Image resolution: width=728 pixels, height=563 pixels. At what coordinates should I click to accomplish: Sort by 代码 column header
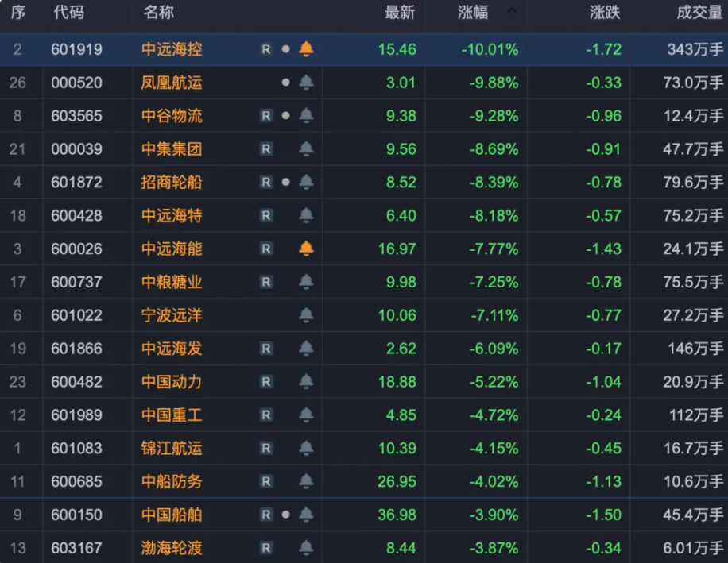[x=68, y=12]
